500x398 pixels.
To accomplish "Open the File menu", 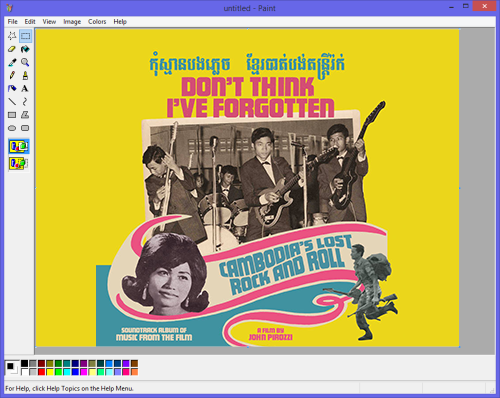I will (13, 22).
